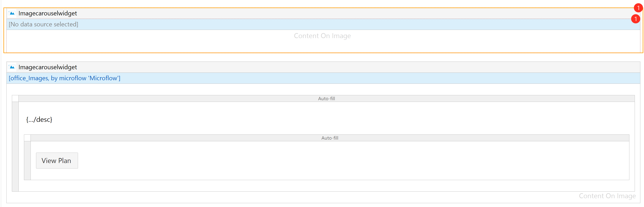
Task: Open the office_Images microflow data source link
Action: point(64,78)
